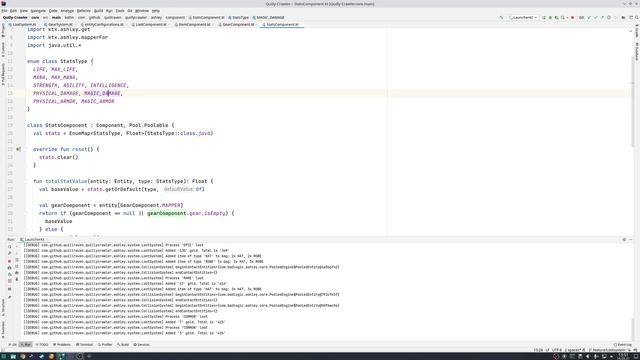Click the camera dump threads icon in Run panel
640x360 pixels.
(x=9, y=268)
